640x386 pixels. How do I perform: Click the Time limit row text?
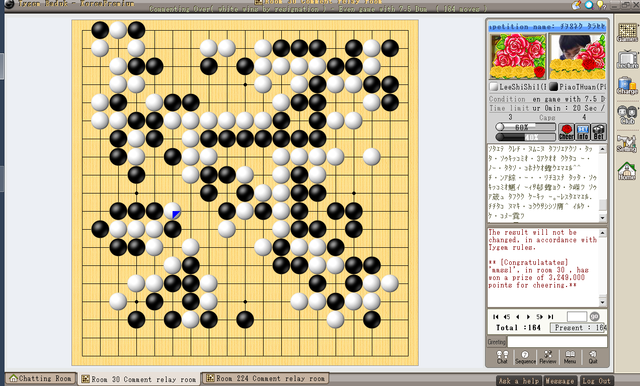click(547, 108)
